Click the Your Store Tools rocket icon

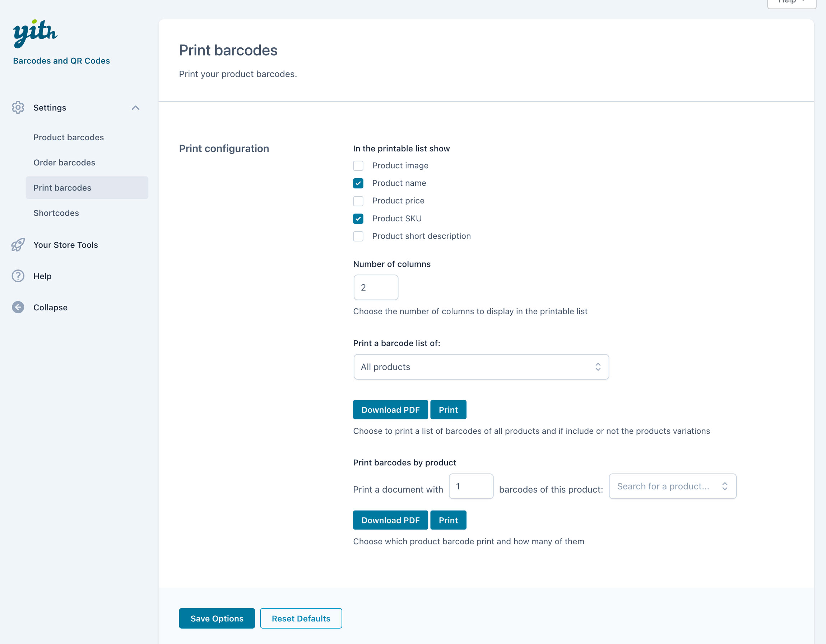pyautogui.click(x=18, y=245)
